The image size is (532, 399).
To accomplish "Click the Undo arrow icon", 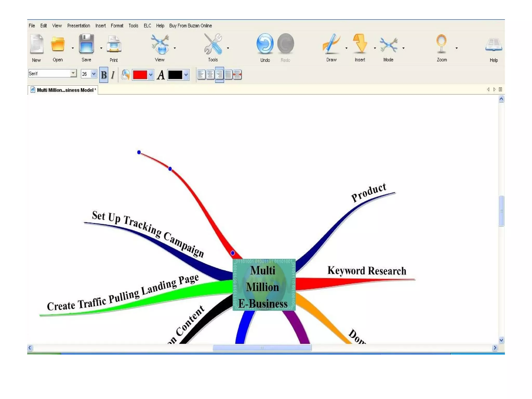I will coord(265,44).
